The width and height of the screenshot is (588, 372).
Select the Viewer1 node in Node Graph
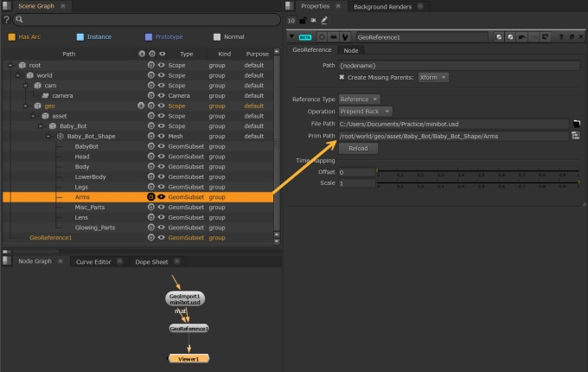(x=189, y=358)
